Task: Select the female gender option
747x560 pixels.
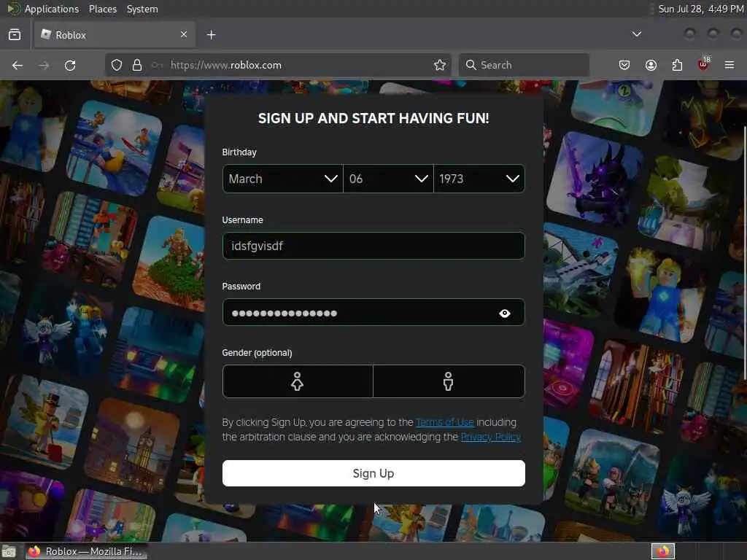Action: (298, 381)
